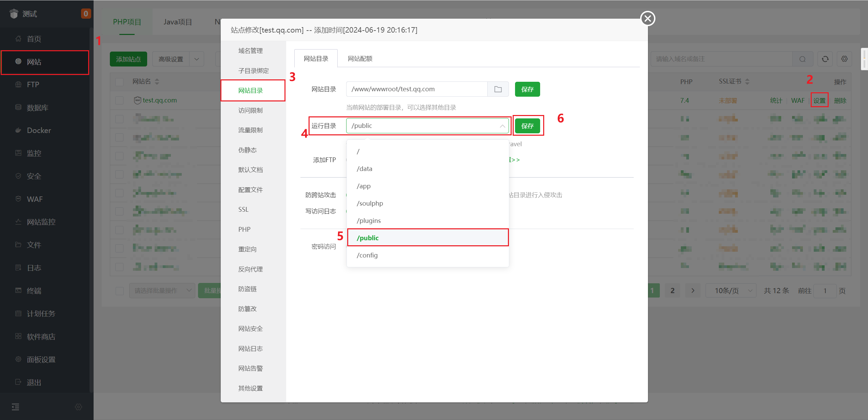Open the 10条/页 page size dropdown
The width and height of the screenshot is (868, 420).
pyautogui.click(x=730, y=291)
